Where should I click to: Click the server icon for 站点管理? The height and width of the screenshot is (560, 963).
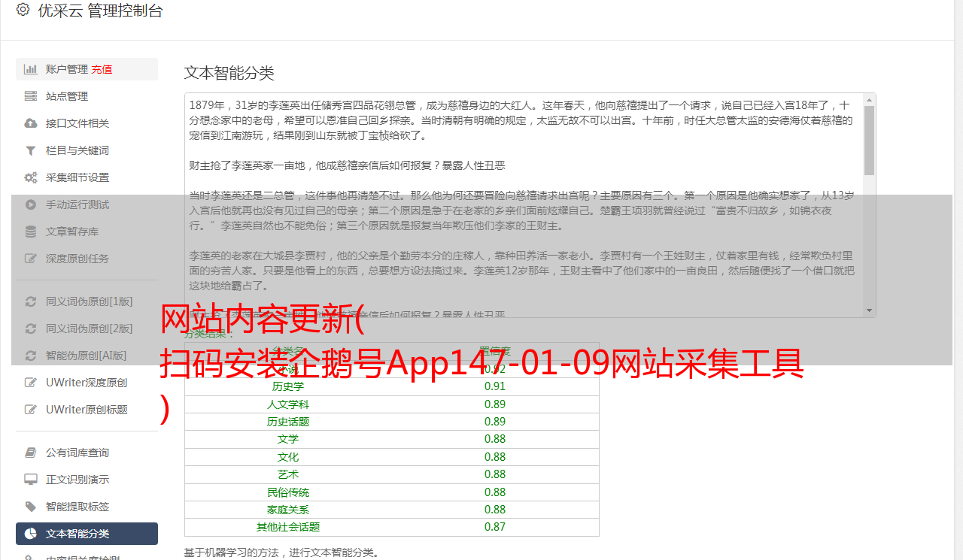click(31, 96)
